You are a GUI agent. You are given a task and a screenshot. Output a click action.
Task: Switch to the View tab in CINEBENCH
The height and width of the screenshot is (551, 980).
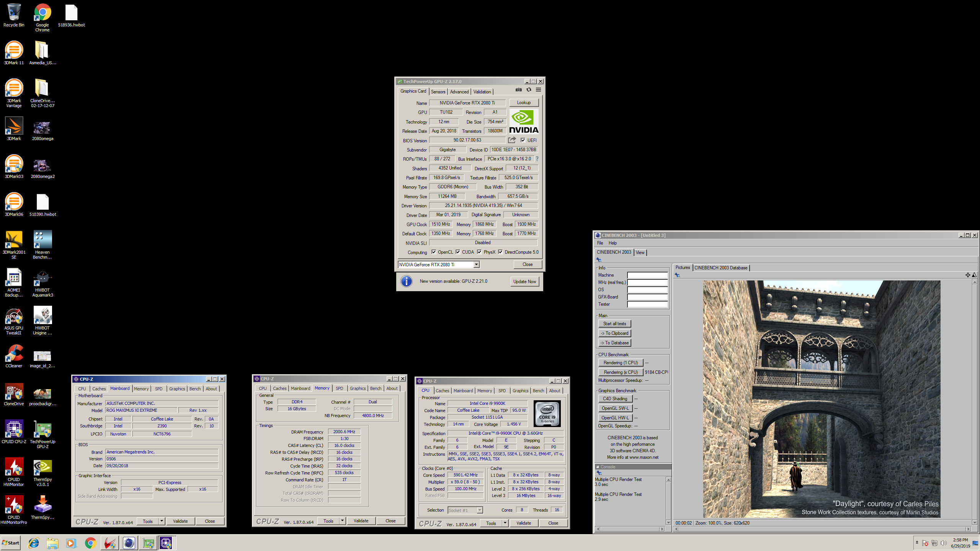point(640,253)
